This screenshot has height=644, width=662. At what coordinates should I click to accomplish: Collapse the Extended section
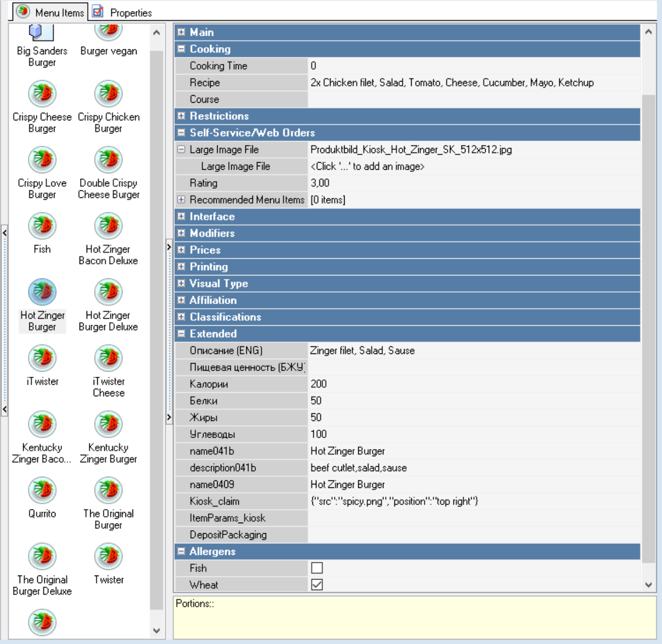tap(181, 333)
